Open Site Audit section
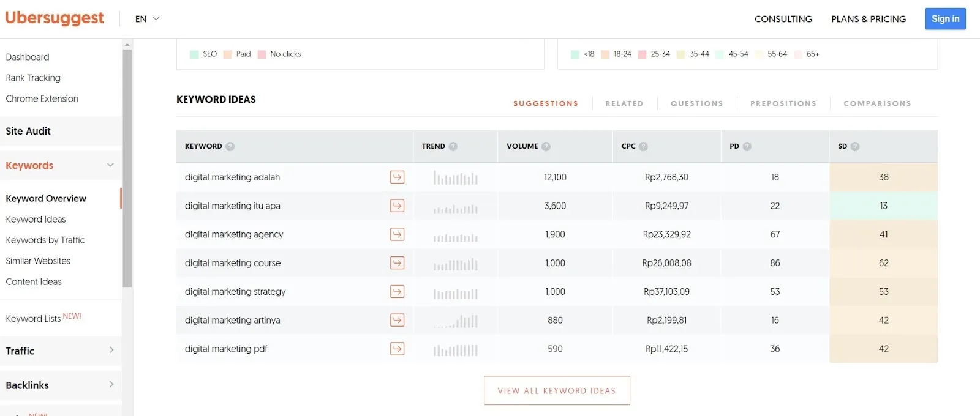The width and height of the screenshot is (980, 416). coord(61,131)
